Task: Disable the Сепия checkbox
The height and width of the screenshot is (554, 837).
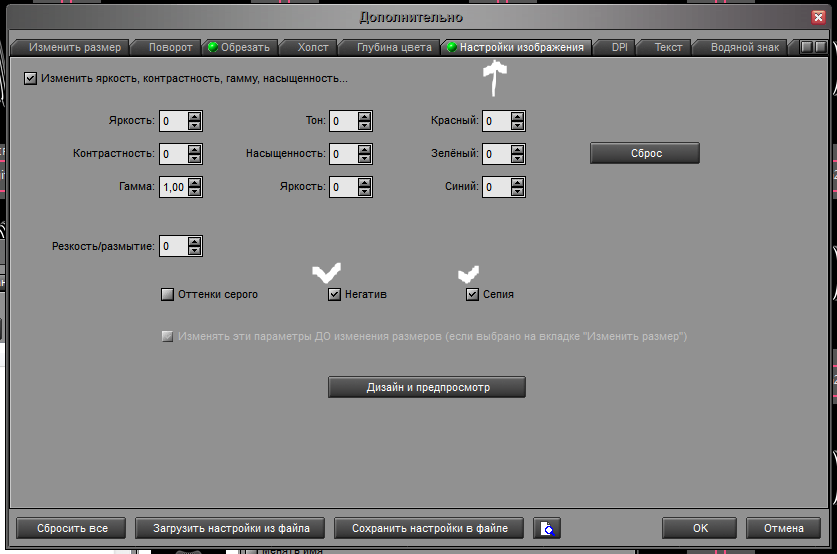Action: click(472, 295)
